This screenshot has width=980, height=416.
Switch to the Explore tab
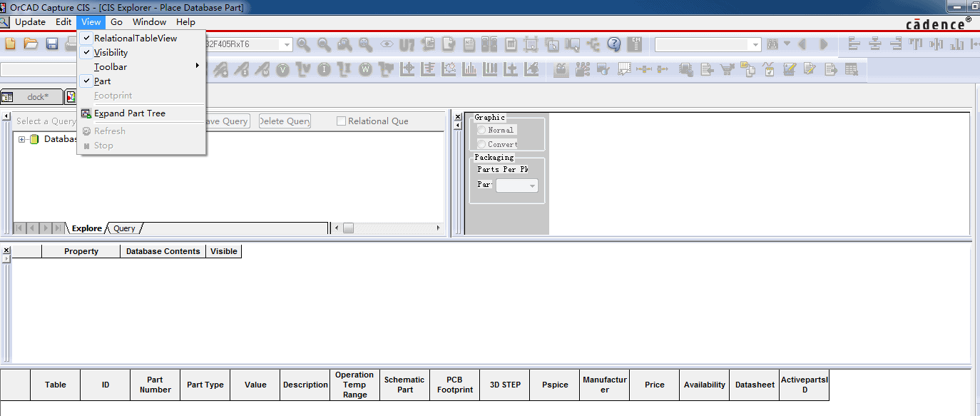(86, 228)
